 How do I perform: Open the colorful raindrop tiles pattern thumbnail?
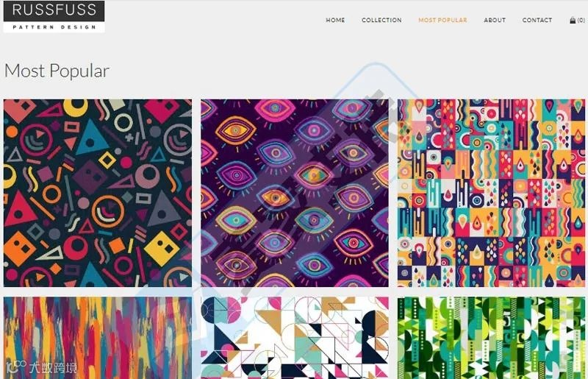[491, 193]
